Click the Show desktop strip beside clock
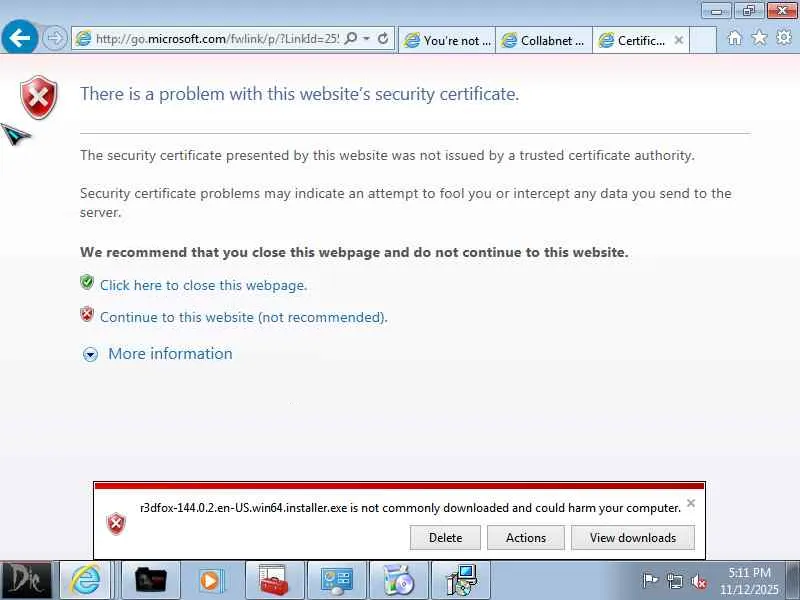The height and width of the screenshot is (600, 800). 793,581
